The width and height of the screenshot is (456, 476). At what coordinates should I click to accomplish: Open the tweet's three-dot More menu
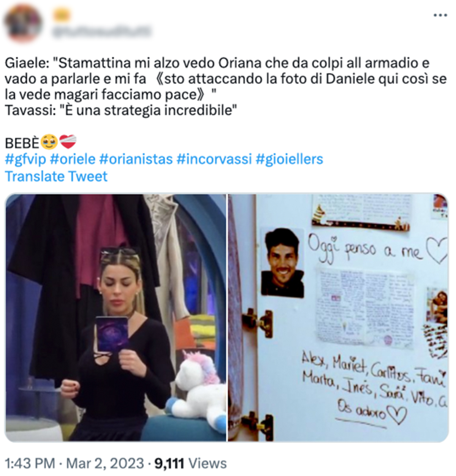tap(440, 15)
